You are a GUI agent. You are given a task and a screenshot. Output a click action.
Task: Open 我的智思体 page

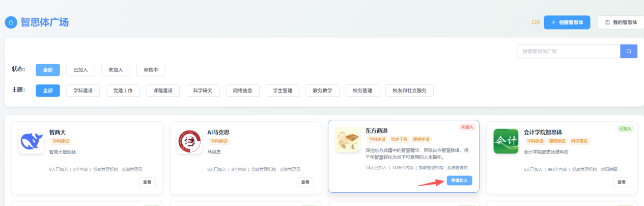coord(620,22)
